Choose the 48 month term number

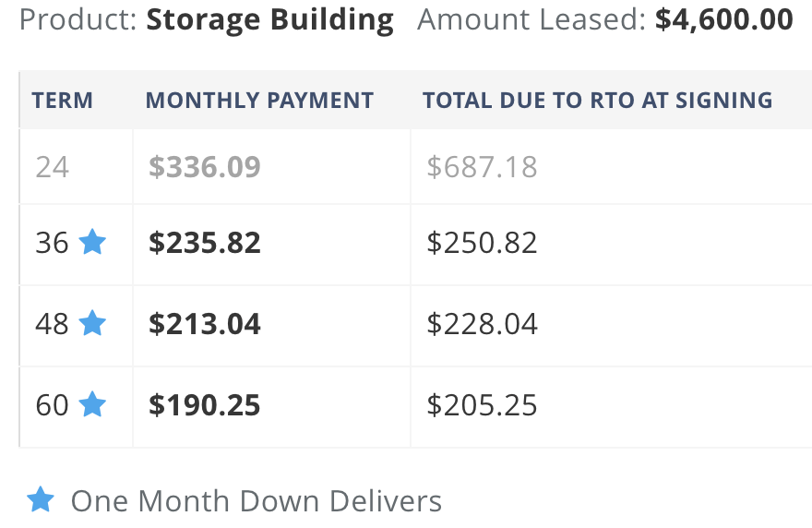52,324
